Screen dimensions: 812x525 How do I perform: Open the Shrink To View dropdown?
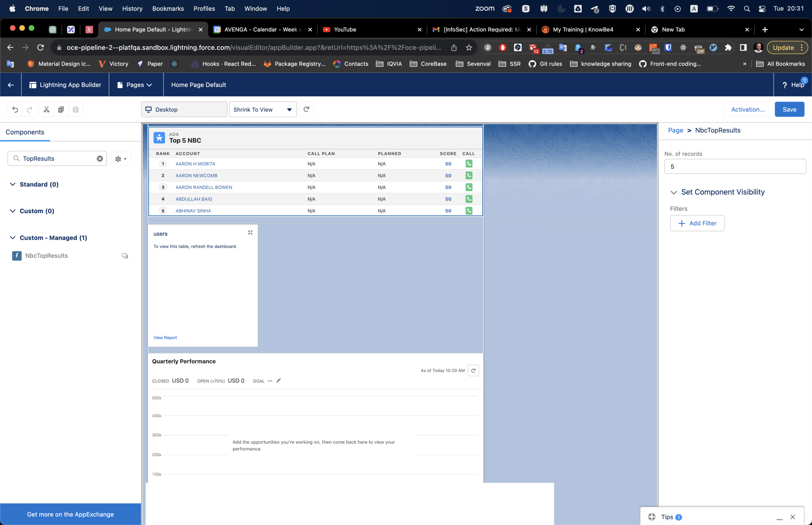click(263, 110)
